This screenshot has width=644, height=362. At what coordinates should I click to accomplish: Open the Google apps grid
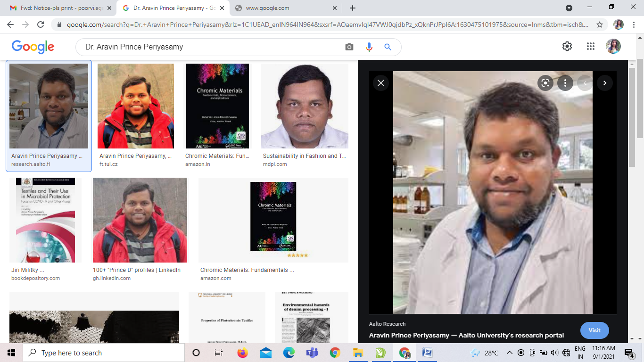point(590,46)
